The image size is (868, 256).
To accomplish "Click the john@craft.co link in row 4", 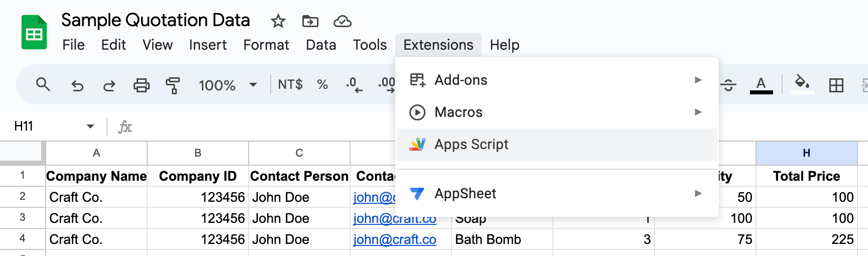I will tap(395, 239).
